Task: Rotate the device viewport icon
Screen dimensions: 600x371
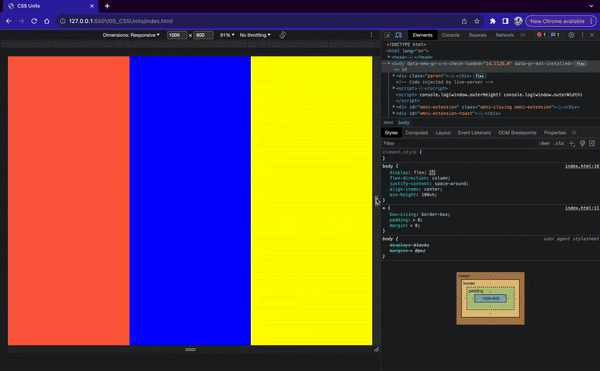Action: (282, 35)
